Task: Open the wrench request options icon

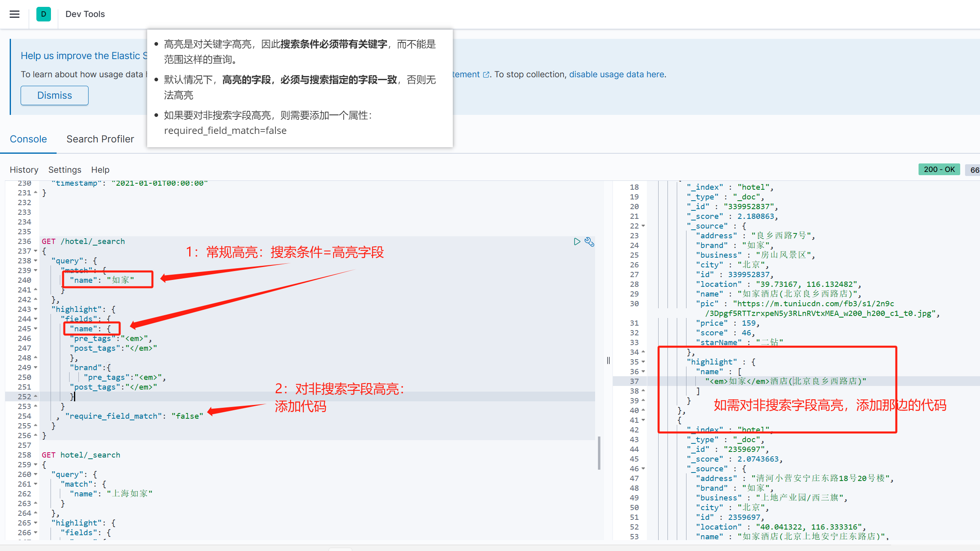Action: pyautogui.click(x=589, y=242)
